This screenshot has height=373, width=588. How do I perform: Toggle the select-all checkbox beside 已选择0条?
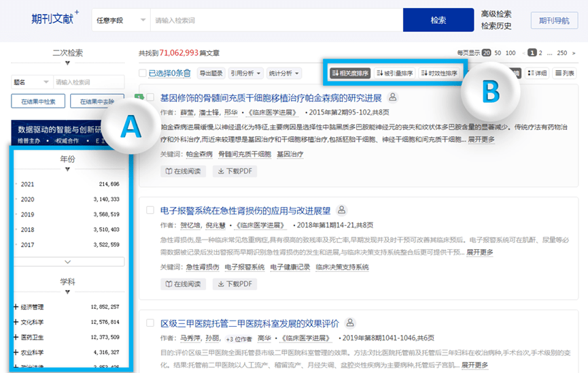pyautogui.click(x=143, y=73)
